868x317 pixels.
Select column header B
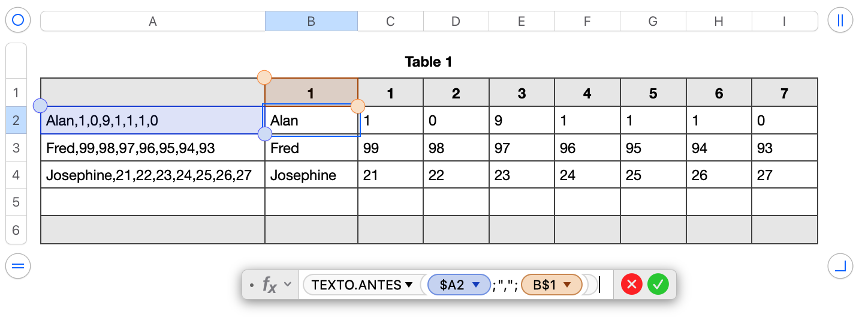pyautogui.click(x=311, y=22)
